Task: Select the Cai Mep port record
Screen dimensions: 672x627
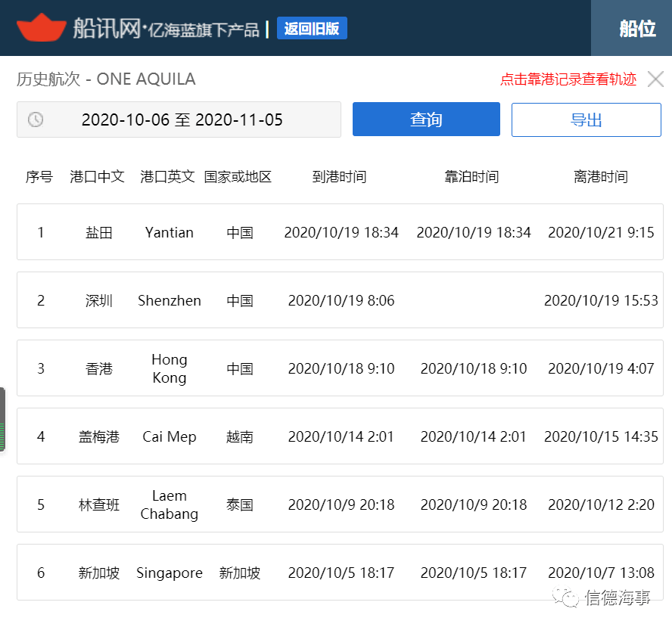Action: pyautogui.click(x=340, y=436)
